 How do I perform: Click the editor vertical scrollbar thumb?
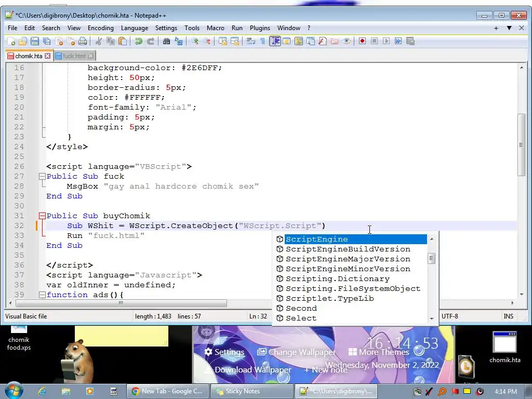[521, 145]
